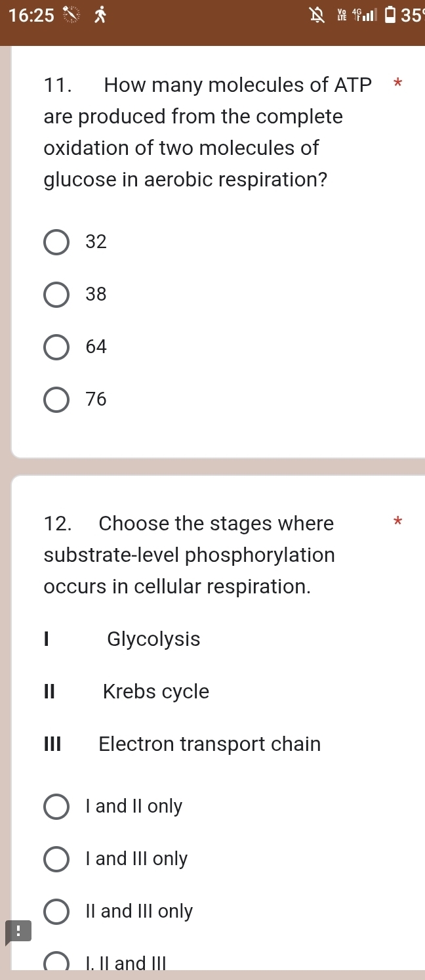Choose 'I, II and III' for question 12
The height and width of the screenshot is (980, 425).
(x=56, y=962)
